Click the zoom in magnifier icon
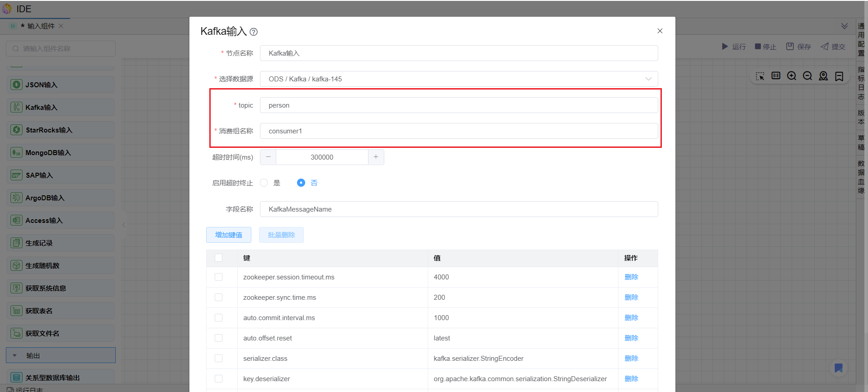Image resolution: width=868 pixels, height=392 pixels. [x=792, y=76]
